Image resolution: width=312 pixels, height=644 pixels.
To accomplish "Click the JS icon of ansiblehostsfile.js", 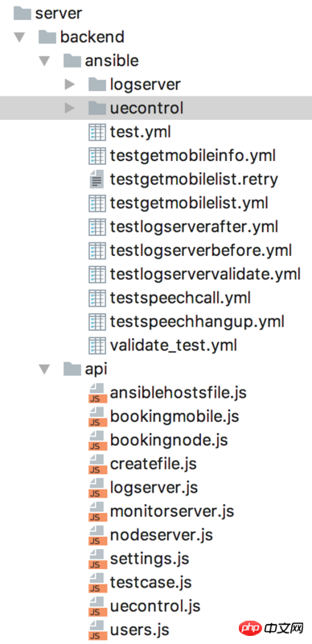I will [x=98, y=393].
